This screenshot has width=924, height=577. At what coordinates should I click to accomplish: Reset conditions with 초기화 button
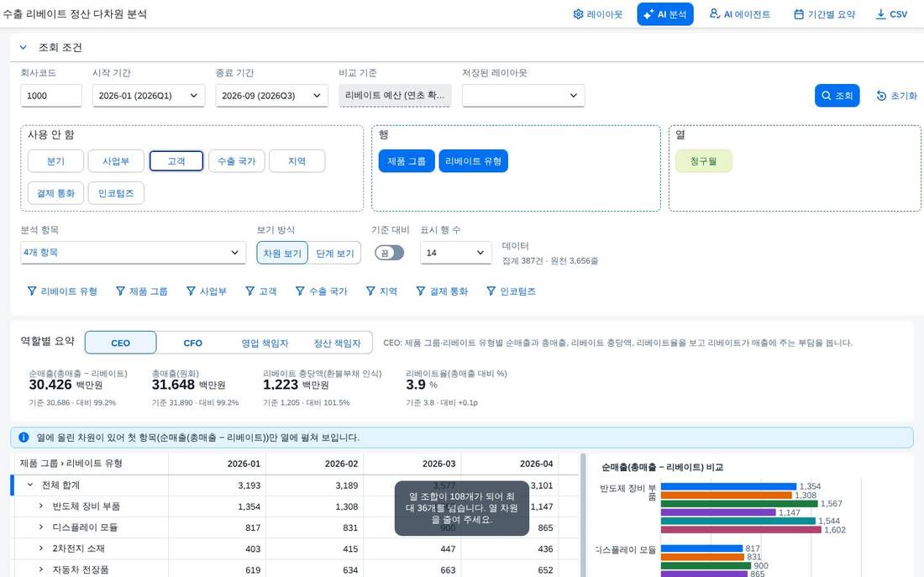point(897,96)
